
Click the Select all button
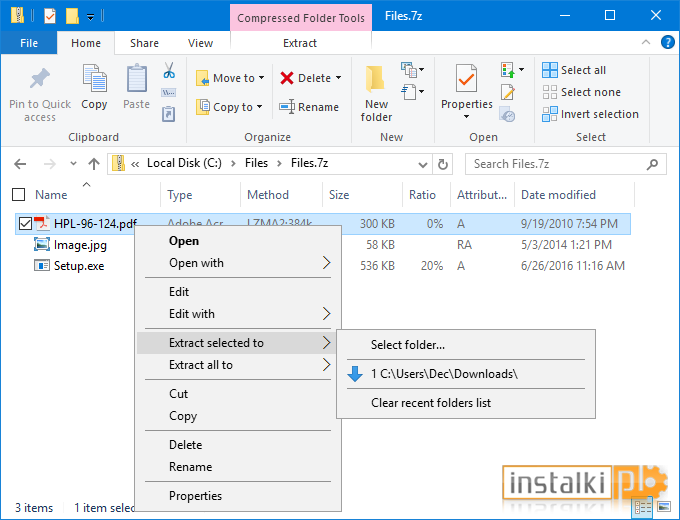[573, 70]
